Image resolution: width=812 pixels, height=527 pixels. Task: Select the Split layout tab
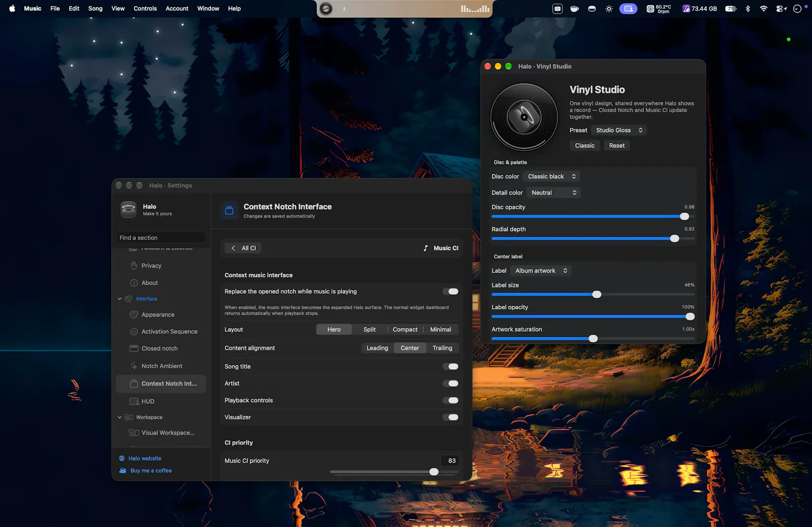point(369,330)
